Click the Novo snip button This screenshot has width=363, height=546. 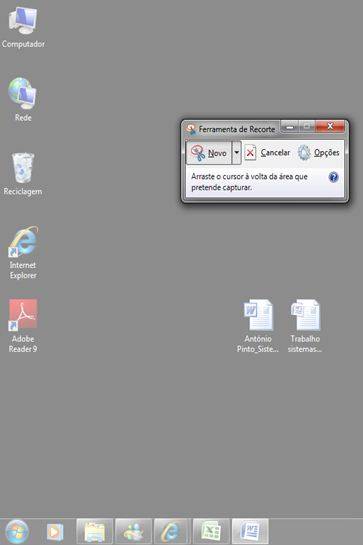click(x=209, y=153)
